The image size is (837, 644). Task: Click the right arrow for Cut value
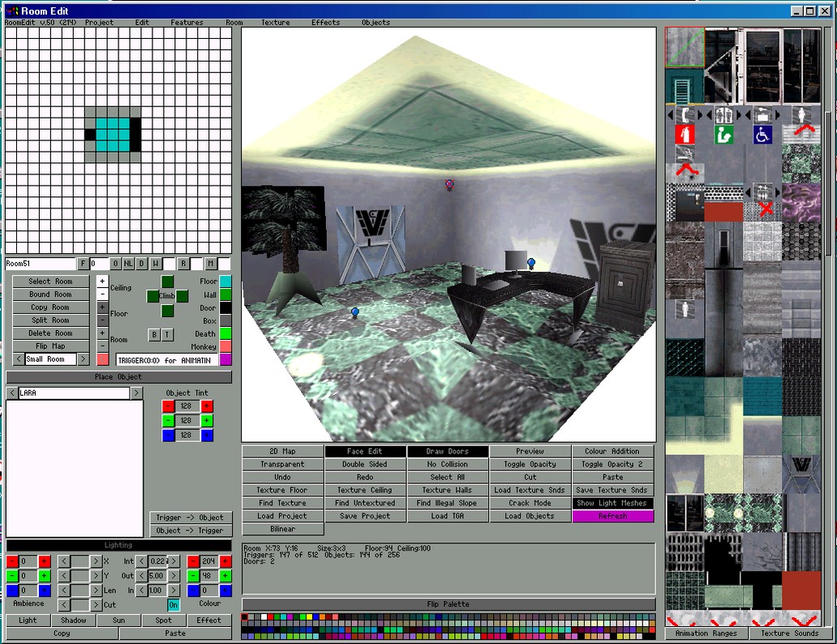click(95, 605)
